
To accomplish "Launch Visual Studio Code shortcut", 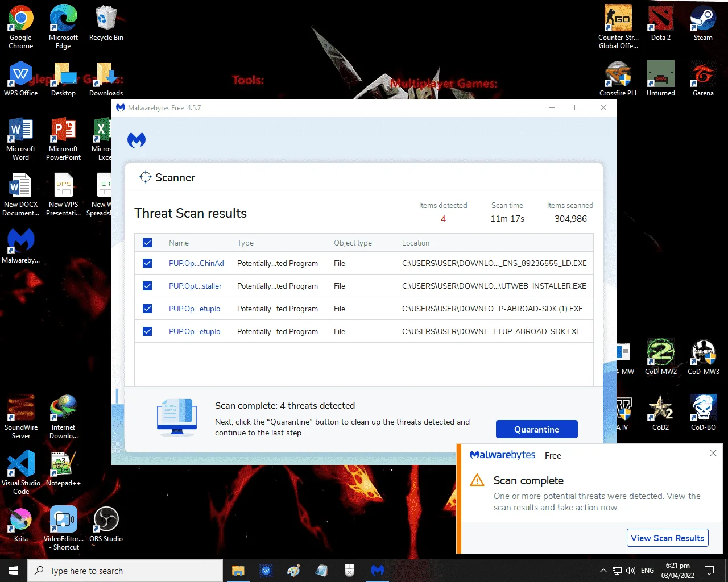I will click(x=21, y=473).
